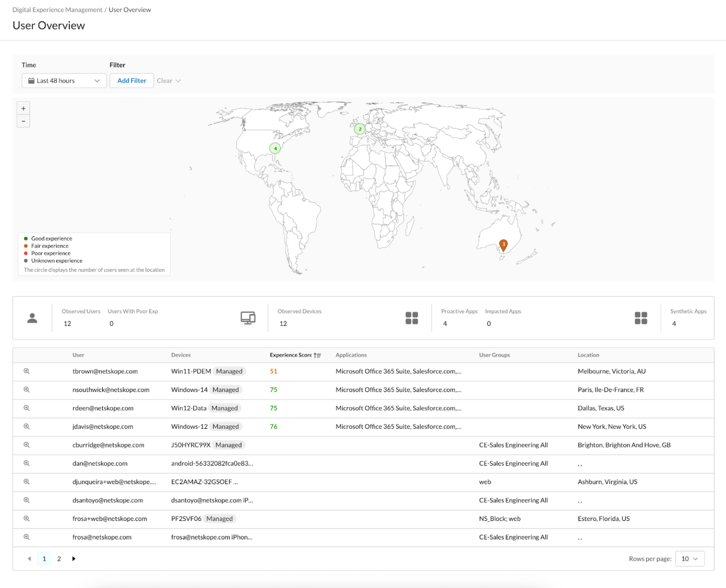
Task: Open the Last 48 hours time dropdown
Action: (64, 80)
